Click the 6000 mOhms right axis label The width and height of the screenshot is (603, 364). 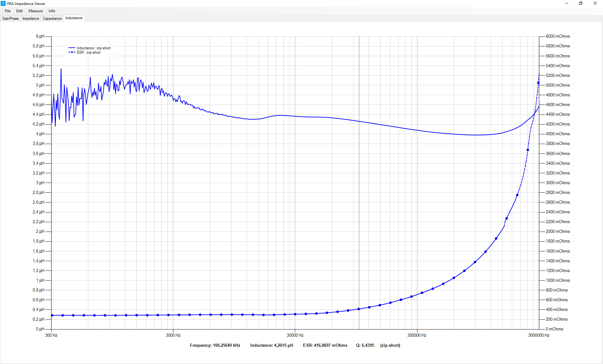(x=557, y=36)
